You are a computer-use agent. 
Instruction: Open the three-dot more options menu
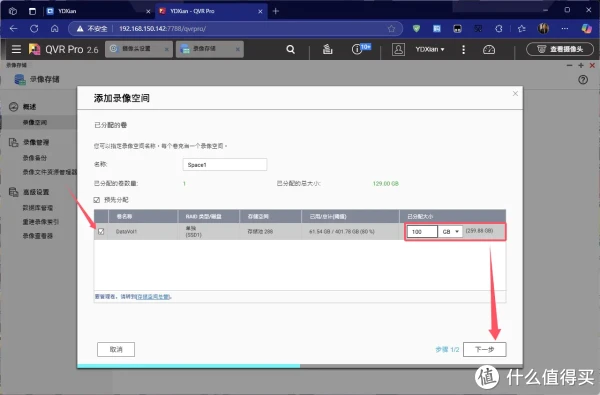(x=463, y=49)
